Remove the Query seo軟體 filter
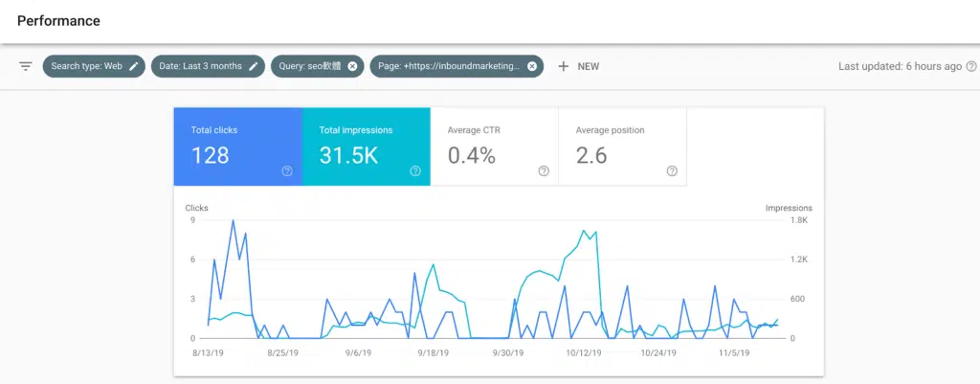 [x=352, y=66]
